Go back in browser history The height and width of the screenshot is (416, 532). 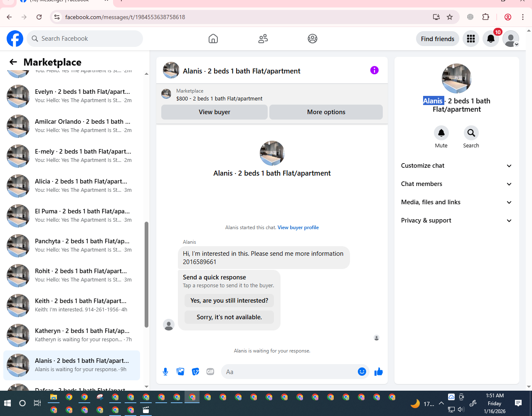tap(9, 17)
